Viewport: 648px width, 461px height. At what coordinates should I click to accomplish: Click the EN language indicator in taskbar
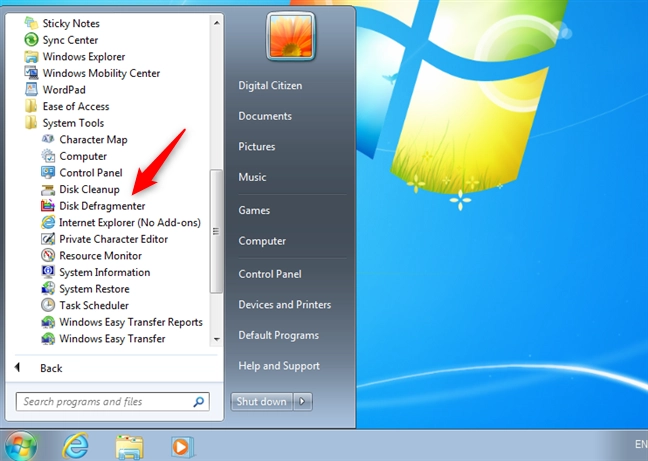(641, 444)
